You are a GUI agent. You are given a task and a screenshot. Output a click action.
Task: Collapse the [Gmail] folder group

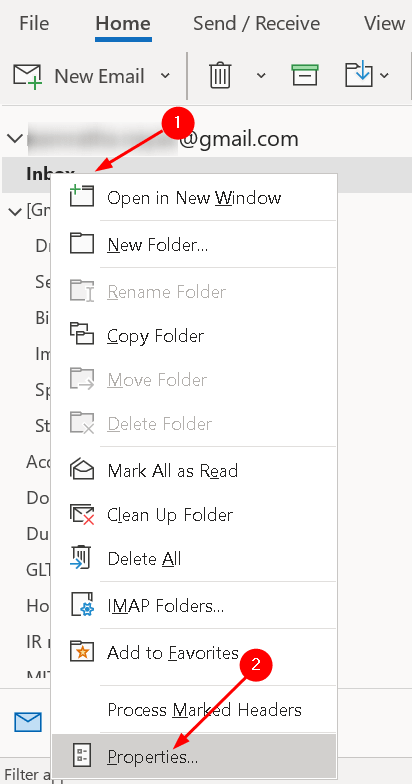click(x=15, y=212)
